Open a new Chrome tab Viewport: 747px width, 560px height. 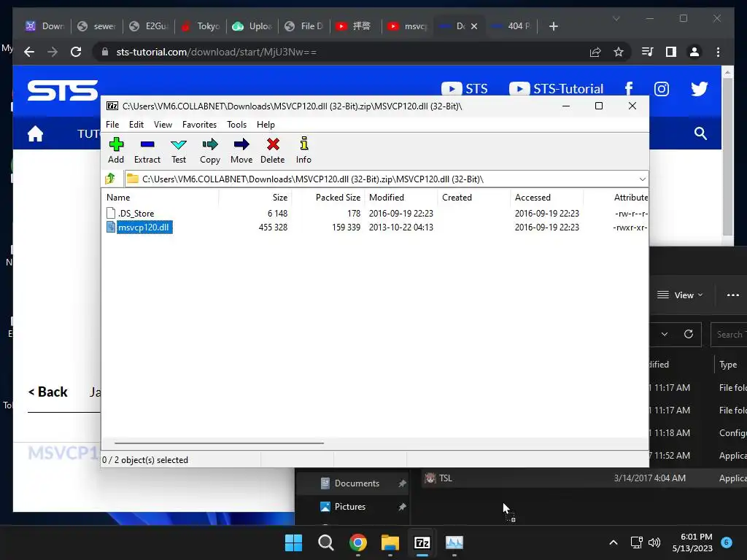(553, 26)
